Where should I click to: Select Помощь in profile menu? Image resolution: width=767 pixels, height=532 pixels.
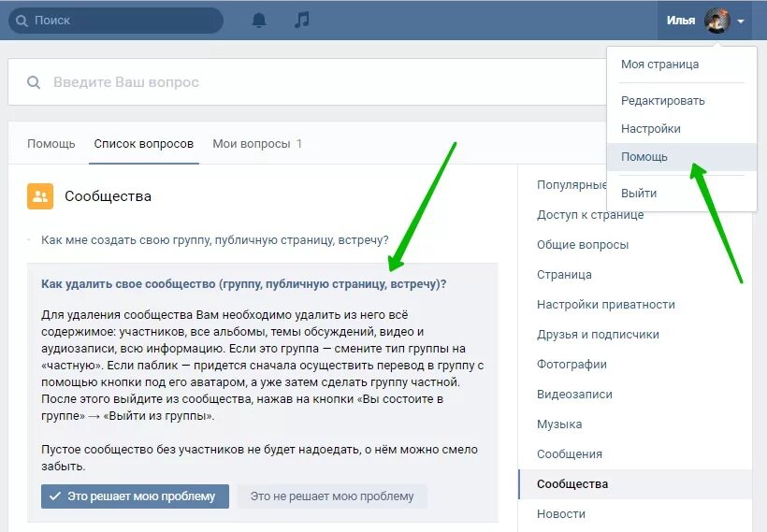(x=682, y=157)
